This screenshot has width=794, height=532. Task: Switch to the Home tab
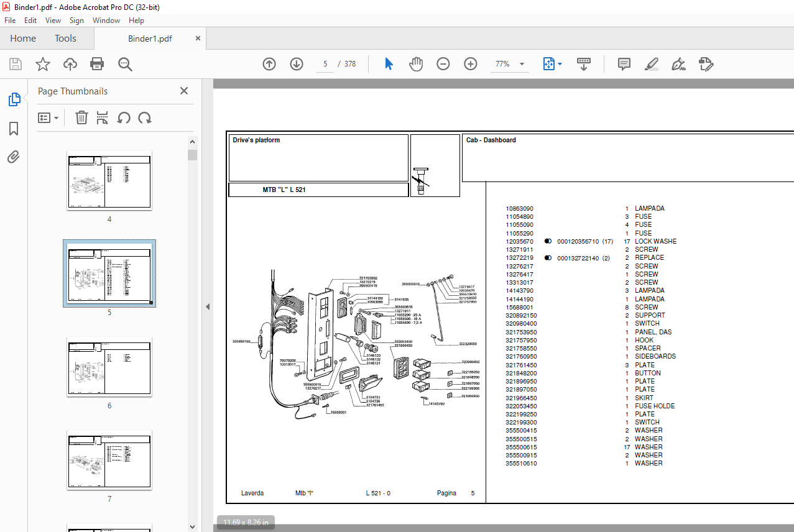pyautogui.click(x=23, y=39)
